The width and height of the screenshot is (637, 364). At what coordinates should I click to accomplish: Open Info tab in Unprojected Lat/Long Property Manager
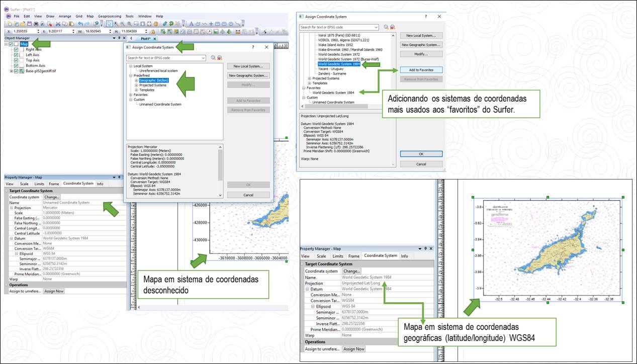click(x=404, y=256)
